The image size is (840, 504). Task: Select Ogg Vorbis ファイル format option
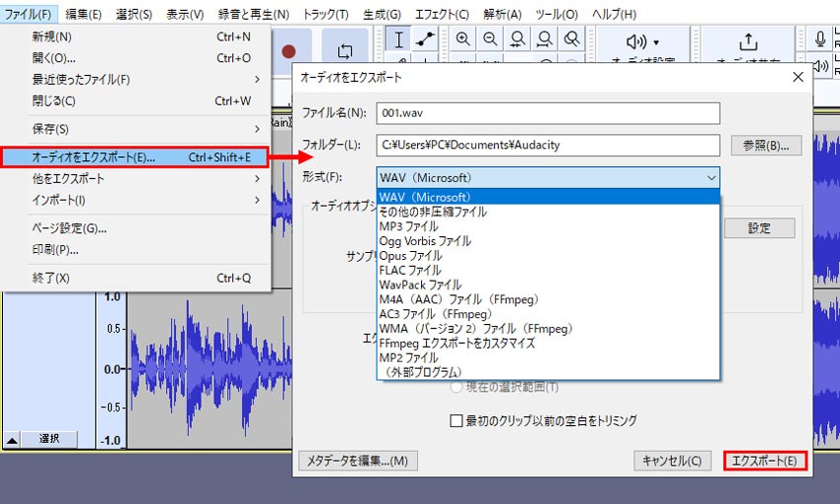[548, 241]
